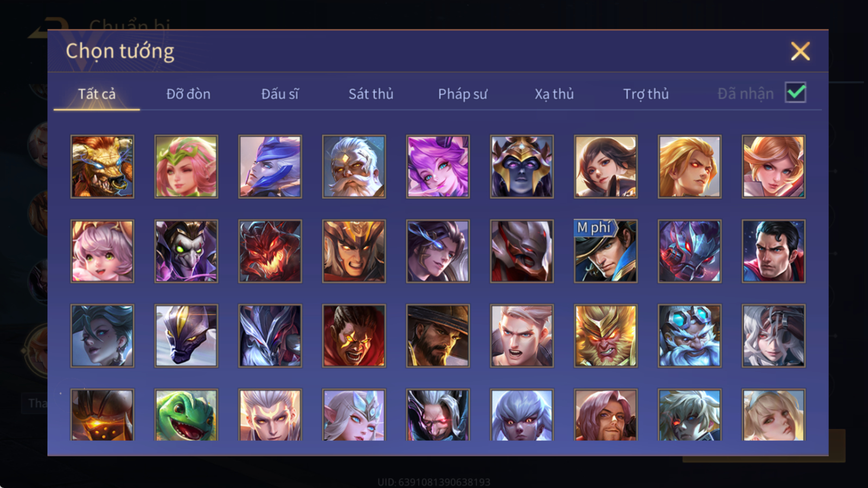Filter heroes by Đấu sĩ

coord(280,94)
